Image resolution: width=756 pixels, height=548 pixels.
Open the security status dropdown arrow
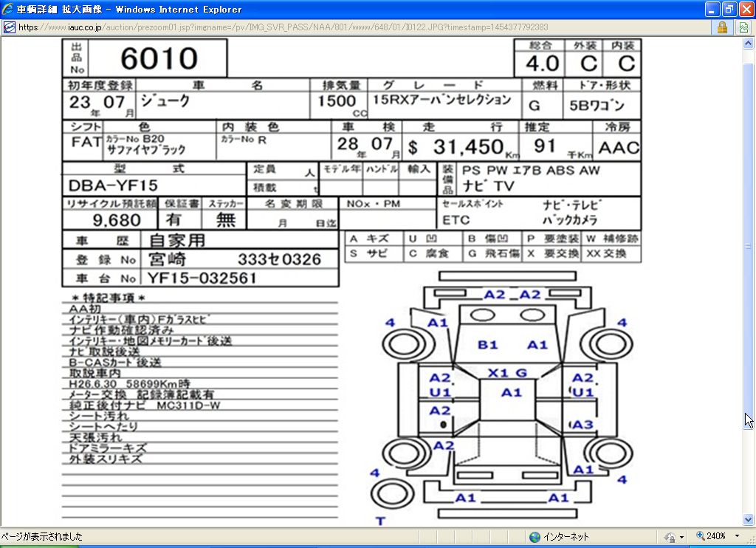[681, 537]
